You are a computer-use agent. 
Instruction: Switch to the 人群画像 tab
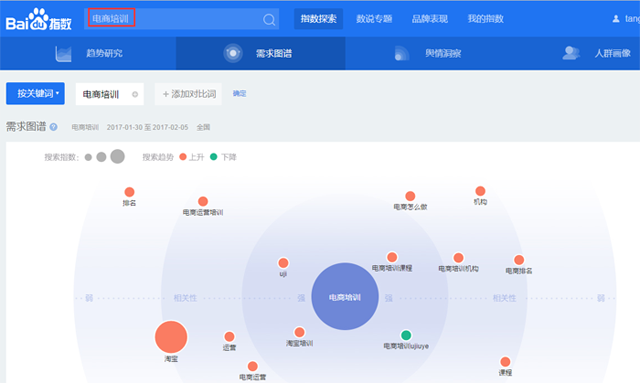click(597, 53)
